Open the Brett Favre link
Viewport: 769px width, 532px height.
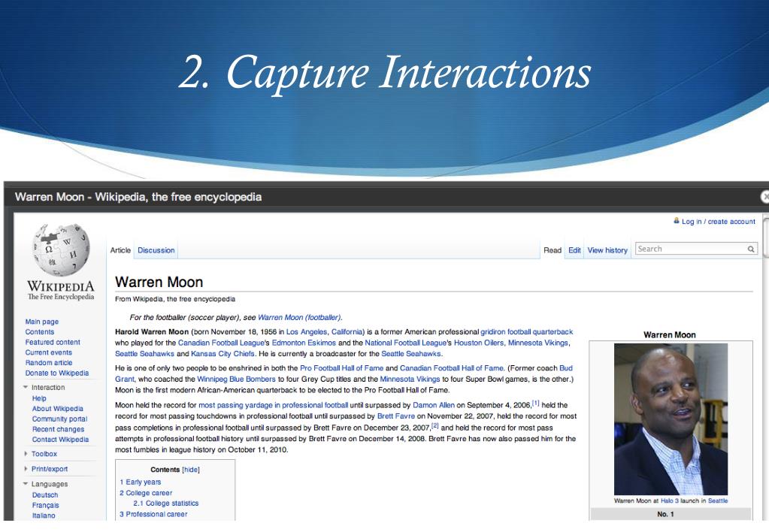396,416
